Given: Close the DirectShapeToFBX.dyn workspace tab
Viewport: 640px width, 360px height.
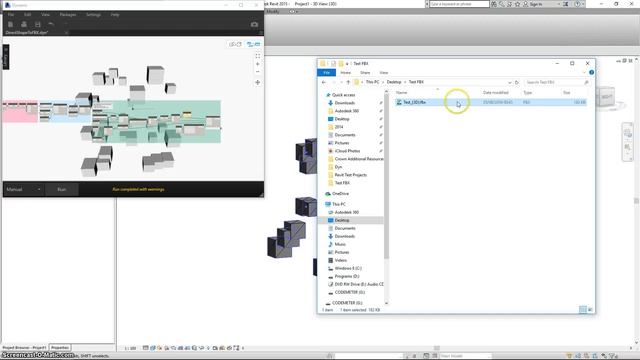Looking at the screenshot, I should pos(67,32).
